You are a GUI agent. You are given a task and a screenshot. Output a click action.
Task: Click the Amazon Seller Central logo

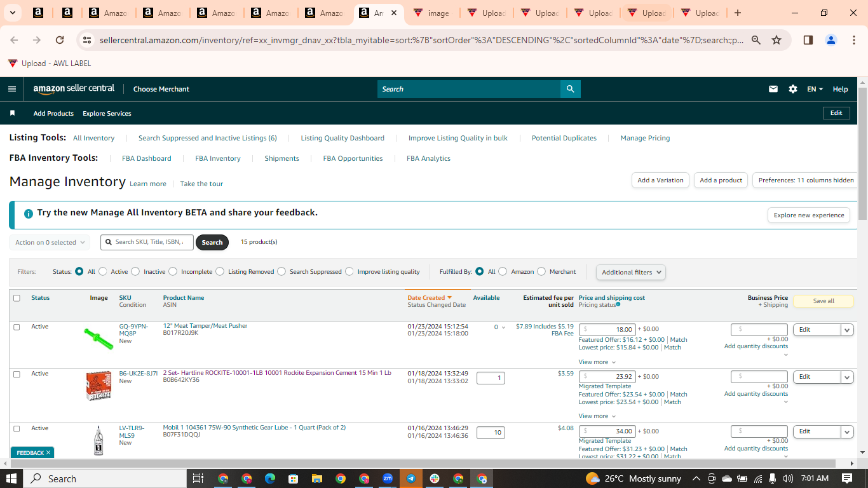(x=74, y=89)
